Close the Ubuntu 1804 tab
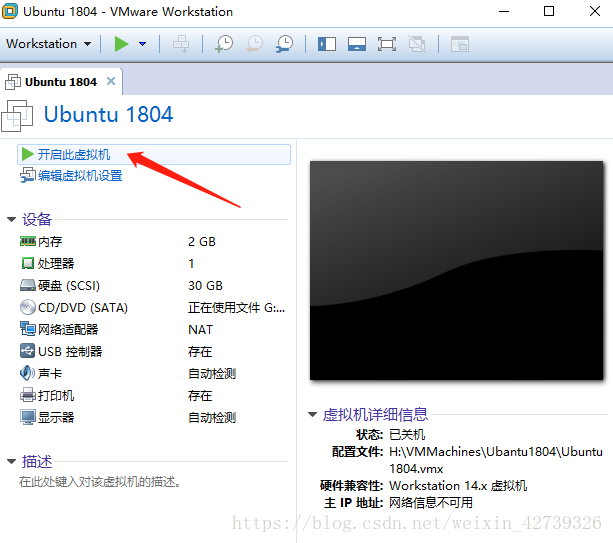Viewport: 613px width, 543px height. tap(111, 81)
